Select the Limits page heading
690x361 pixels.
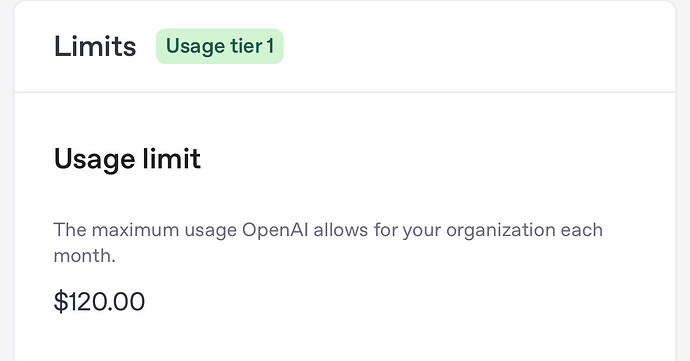click(x=95, y=46)
